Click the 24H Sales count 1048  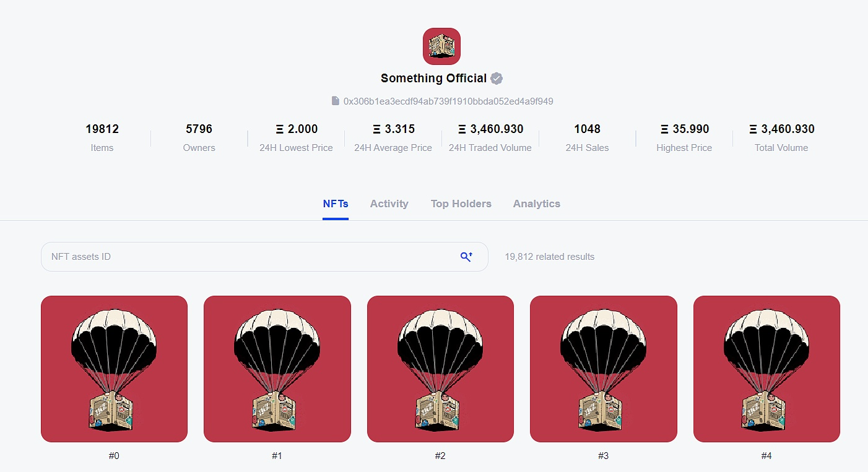coord(587,129)
